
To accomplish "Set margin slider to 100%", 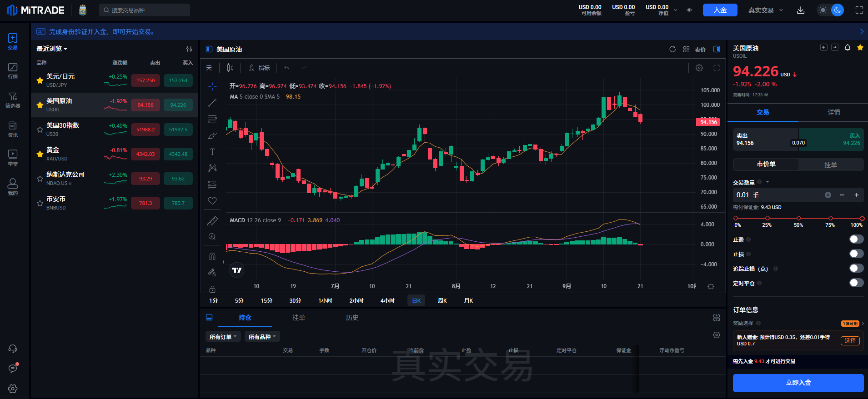I will click(862, 218).
